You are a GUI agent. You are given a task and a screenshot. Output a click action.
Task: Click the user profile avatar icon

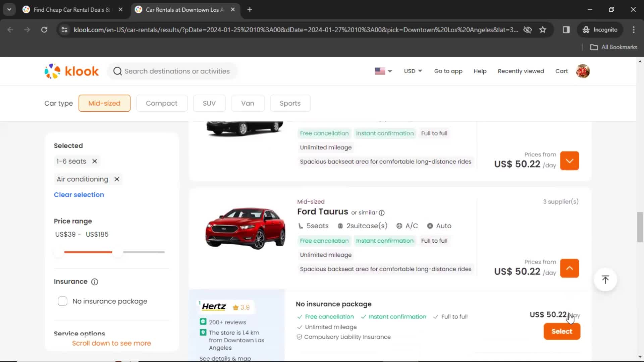pos(583,71)
